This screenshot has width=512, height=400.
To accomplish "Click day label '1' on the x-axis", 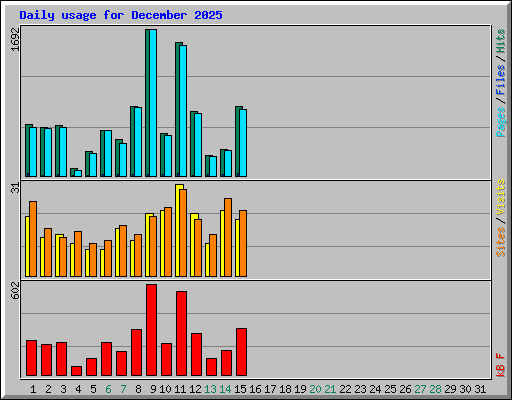I will pyautogui.click(x=33, y=389).
